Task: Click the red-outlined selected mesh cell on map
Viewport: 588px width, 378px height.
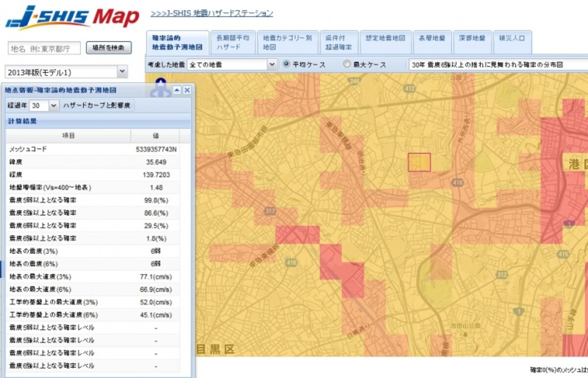Action: 419,162
